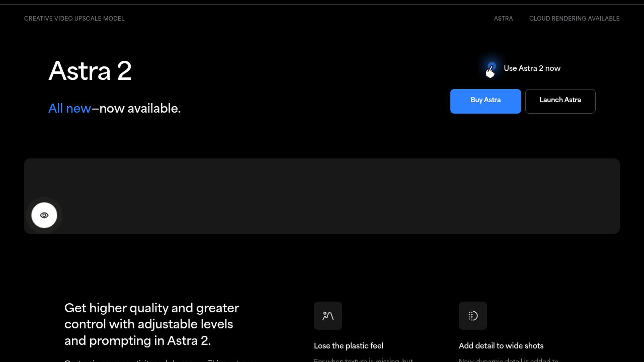Click the Creative Video Upscale Model label
Viewport: 644px width, 362px height.
74,18
